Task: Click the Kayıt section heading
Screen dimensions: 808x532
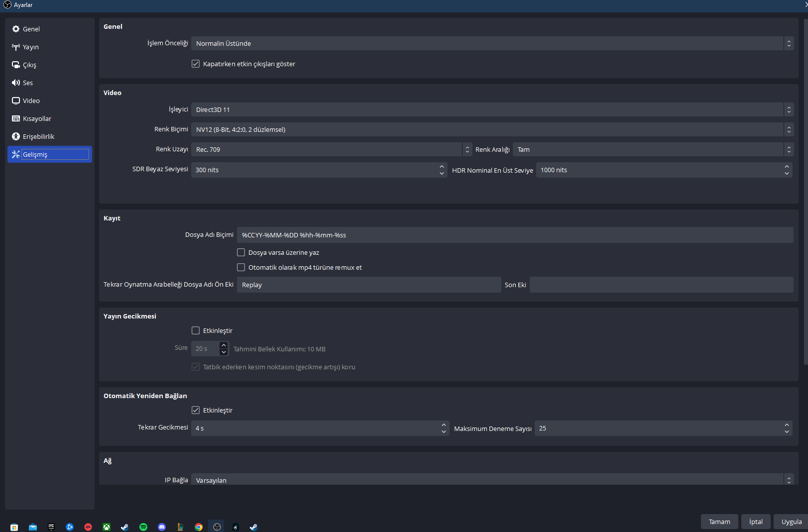Action: [112, 218]
